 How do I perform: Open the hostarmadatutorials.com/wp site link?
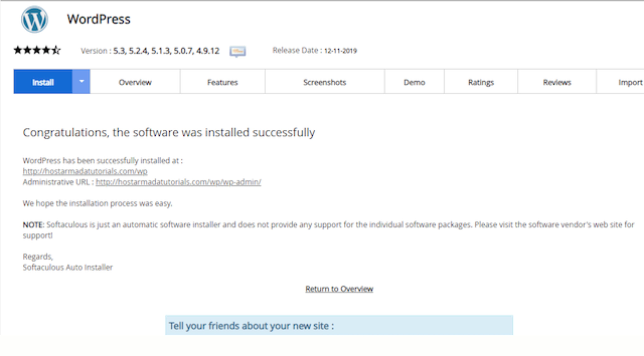coord(85,171)
